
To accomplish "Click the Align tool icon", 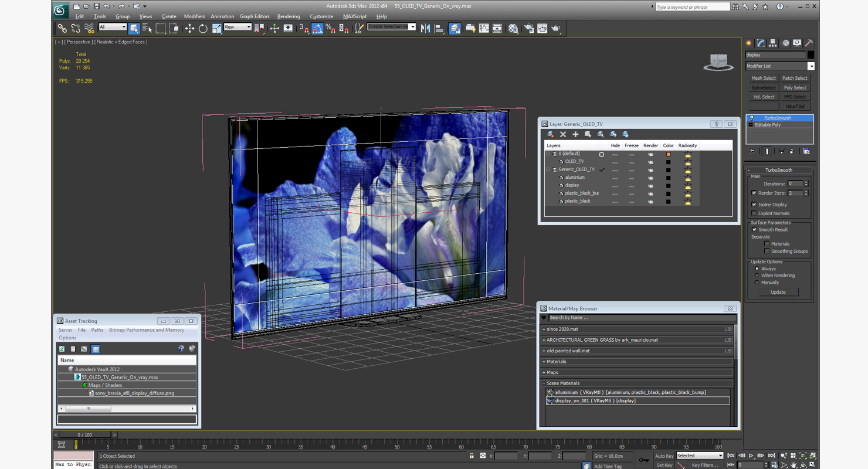I will click(439, 28).
